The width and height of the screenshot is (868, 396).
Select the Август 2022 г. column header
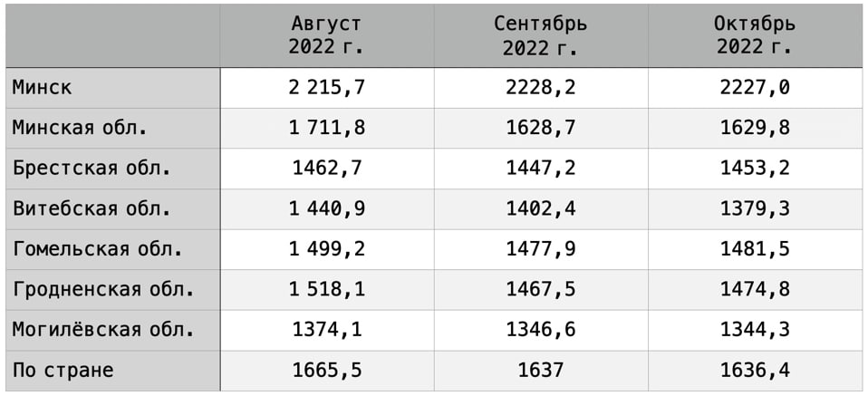click(x=326, y=35)
